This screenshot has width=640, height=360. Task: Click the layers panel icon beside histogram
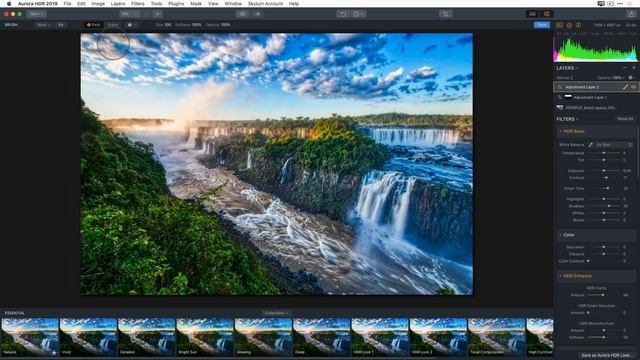click(569, 25)
